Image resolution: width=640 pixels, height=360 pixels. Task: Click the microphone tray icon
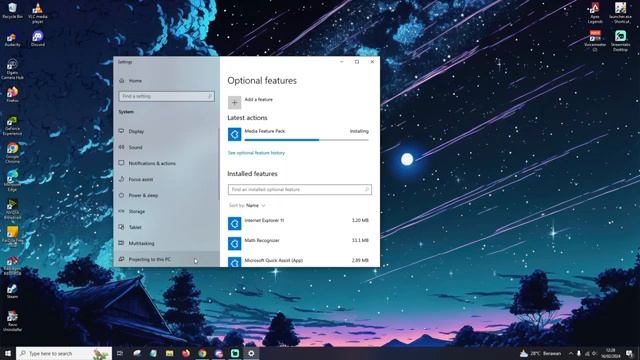[x=578, y=353]
